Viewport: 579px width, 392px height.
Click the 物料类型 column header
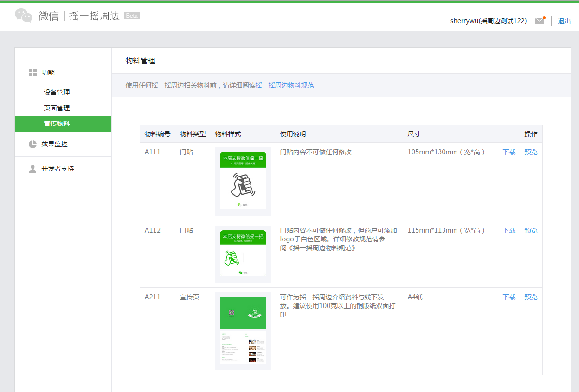193,134
